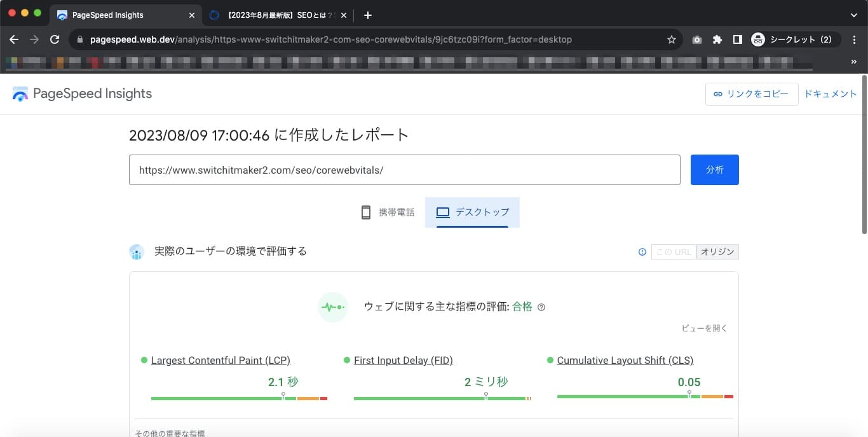Screen dimensions: 868x437
Task: Click the URL input field
Action: click(404, 170)
